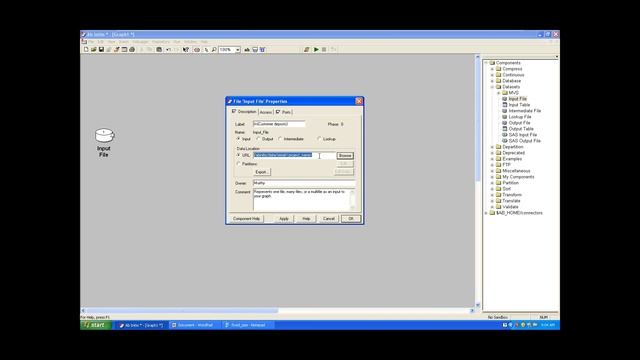Select the Input File component on the canvas

[x=104, y=135]
